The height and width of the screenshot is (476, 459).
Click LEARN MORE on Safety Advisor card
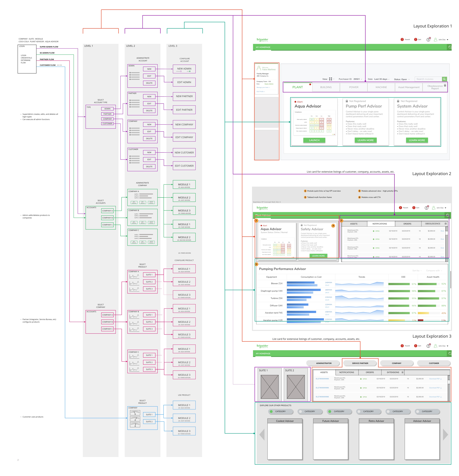pos(318,256)
